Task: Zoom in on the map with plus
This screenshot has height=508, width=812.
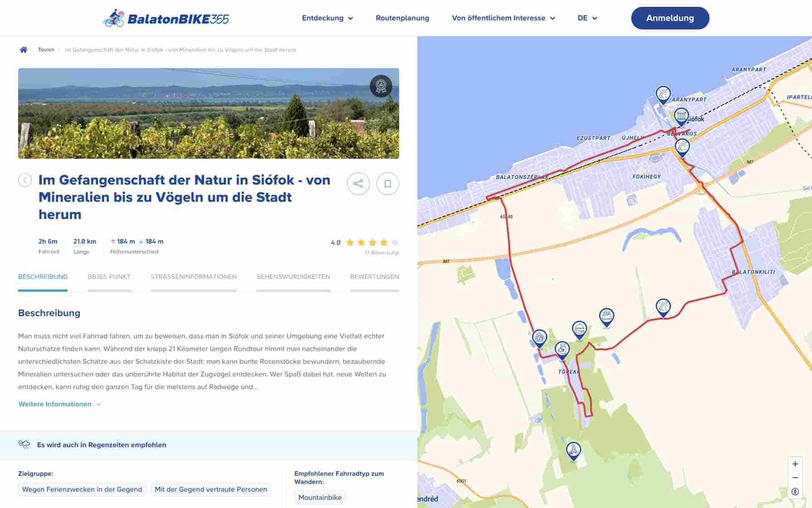Action: (x=795, y=464)
